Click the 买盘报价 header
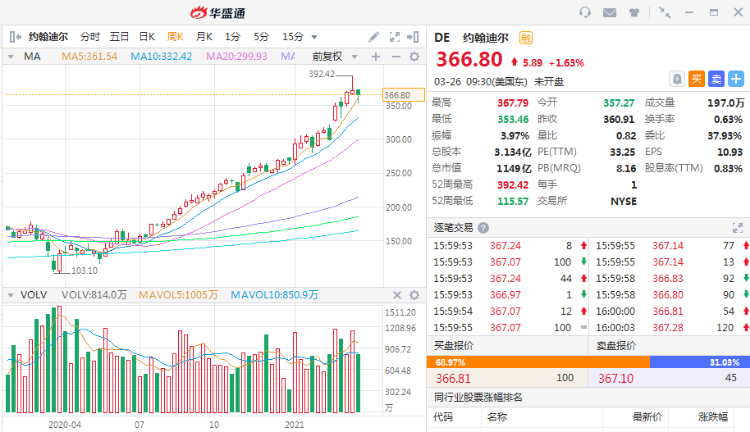The image size is (750, 432). 453,345
